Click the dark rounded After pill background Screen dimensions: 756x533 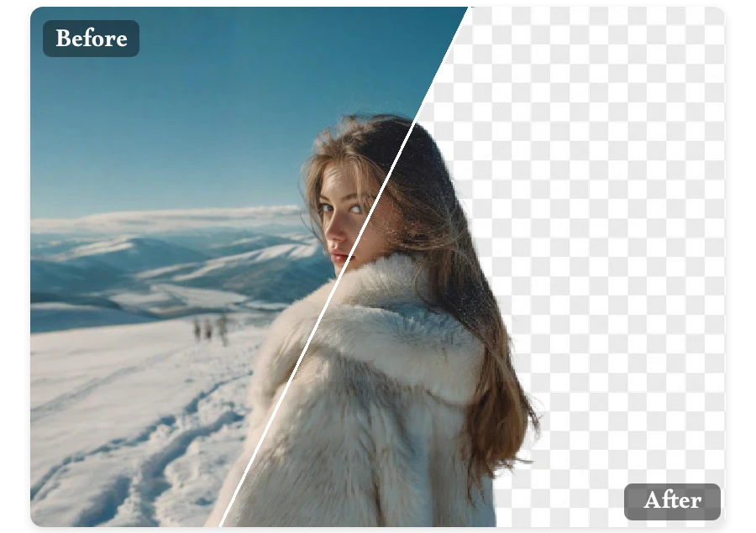tap(673, 502)
